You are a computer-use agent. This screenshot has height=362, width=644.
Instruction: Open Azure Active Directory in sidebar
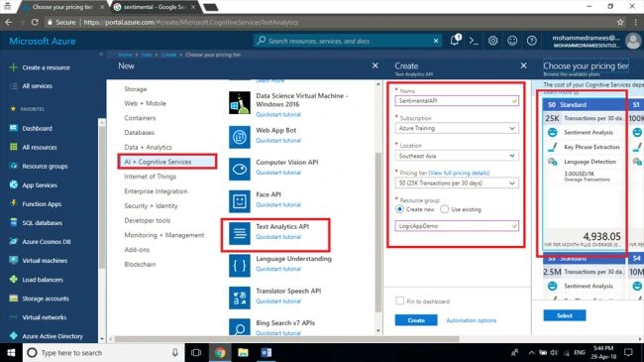point(53,336)
